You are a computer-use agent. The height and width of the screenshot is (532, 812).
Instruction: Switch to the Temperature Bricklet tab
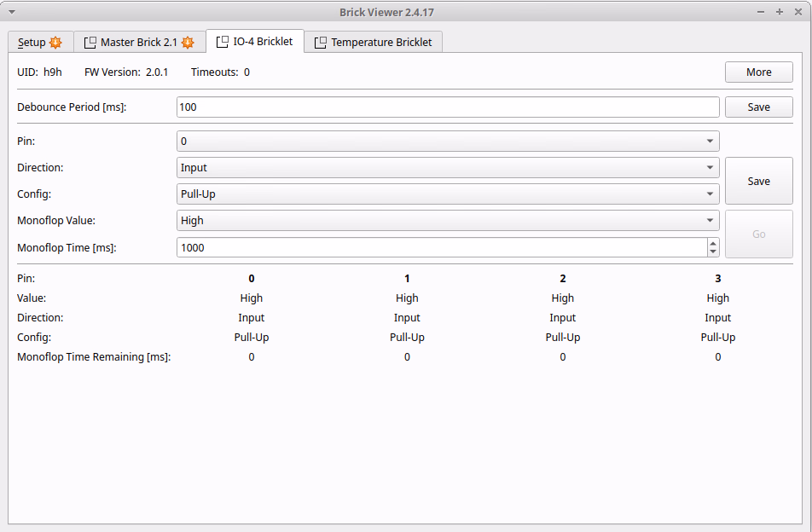(374, 42)
